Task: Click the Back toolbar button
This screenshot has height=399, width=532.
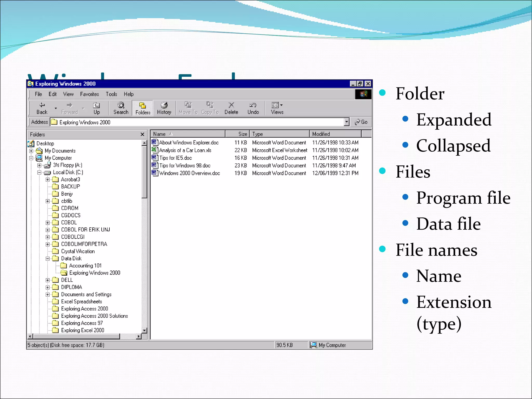Action: [x=42, y=108]
